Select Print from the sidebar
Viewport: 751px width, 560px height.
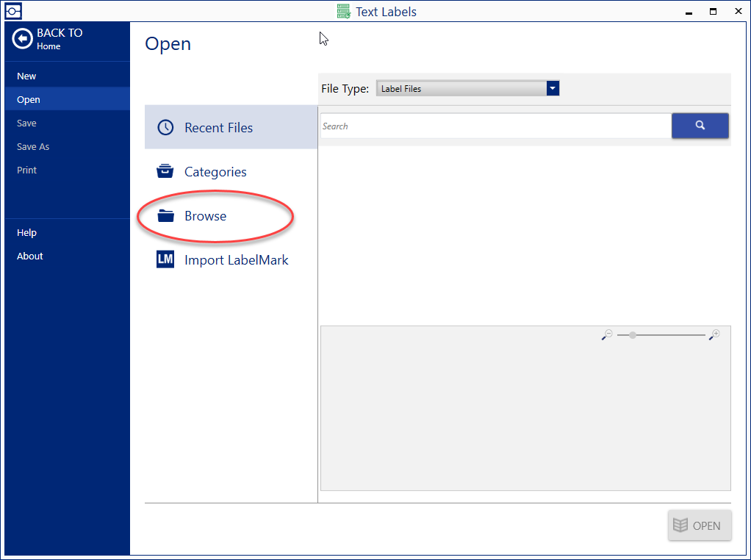pyautogui.click(x=26, y=170)
